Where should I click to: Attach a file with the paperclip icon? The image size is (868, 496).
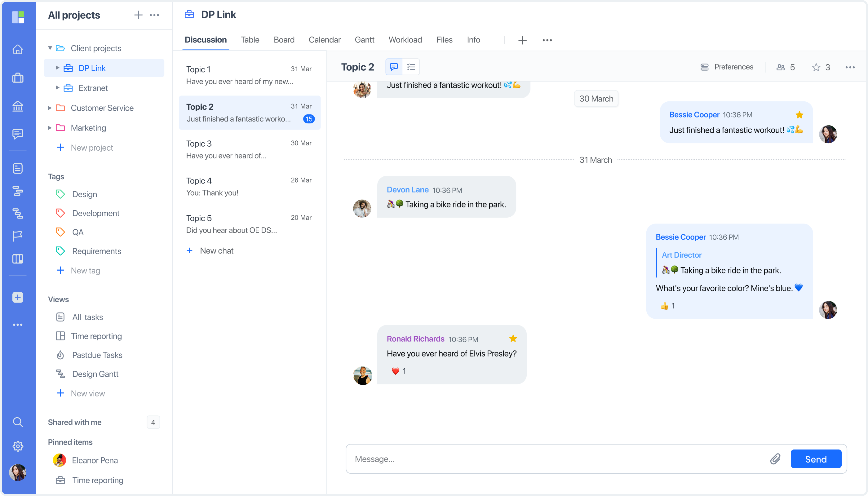click(775, 459)
